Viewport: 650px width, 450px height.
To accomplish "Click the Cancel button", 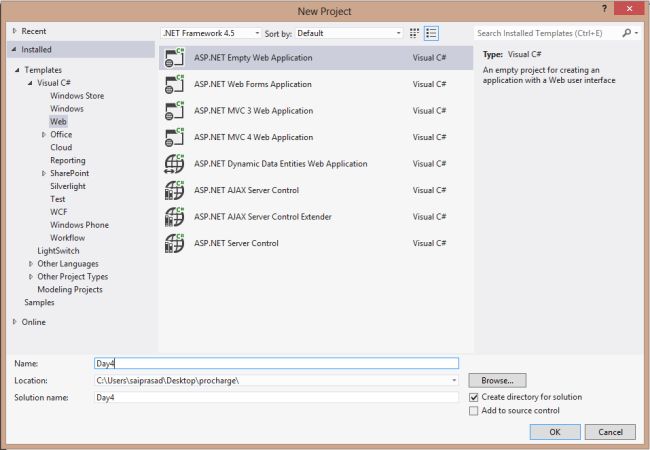I will [610, 432].
